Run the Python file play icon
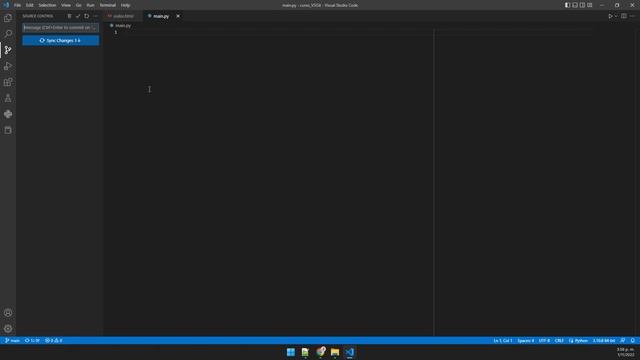Image resolution: width=640 pixels, height=360 pixels. 610,16
